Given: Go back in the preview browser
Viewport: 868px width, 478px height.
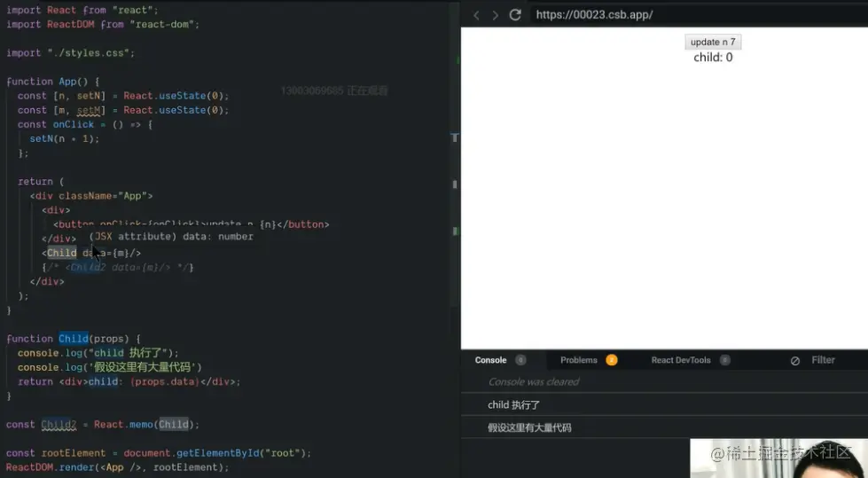Looking at the screenshot, I should pyautogui.click(x=476, y=15).
